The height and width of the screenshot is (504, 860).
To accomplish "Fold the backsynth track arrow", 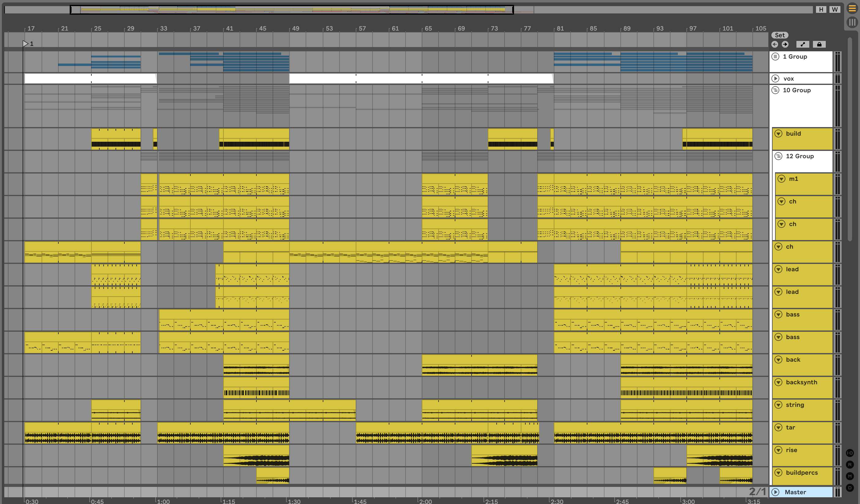I will (778, 382).
